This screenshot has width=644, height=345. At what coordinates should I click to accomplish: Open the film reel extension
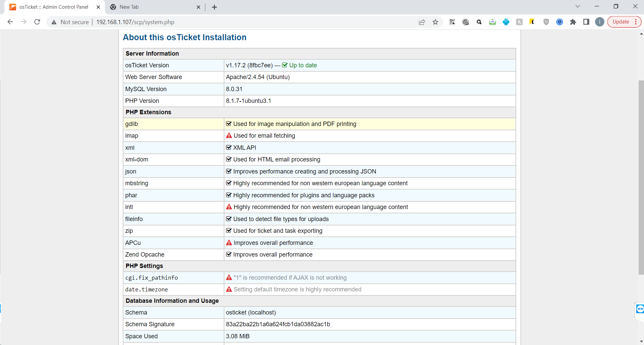tap(466, 22)
